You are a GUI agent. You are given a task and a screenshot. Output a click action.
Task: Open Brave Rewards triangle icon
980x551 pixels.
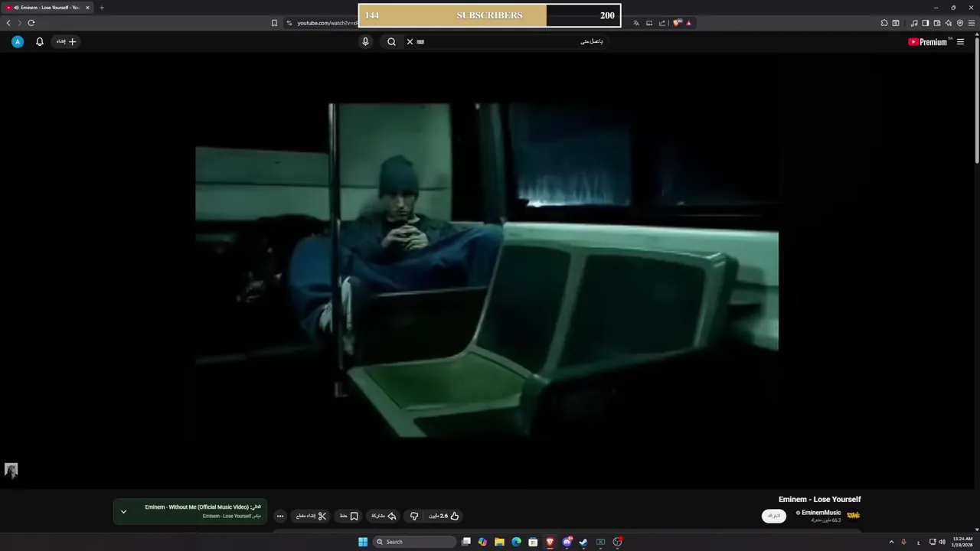point(688,23)
